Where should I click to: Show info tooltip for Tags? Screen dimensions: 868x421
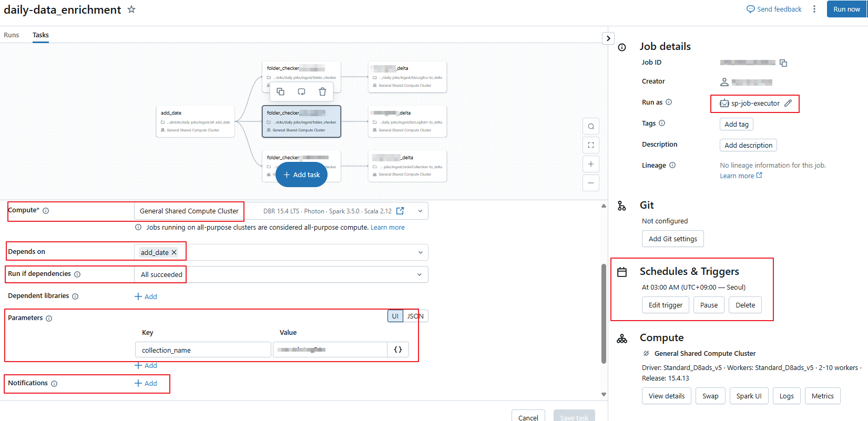pyautogui.click(x=662, y=123)
